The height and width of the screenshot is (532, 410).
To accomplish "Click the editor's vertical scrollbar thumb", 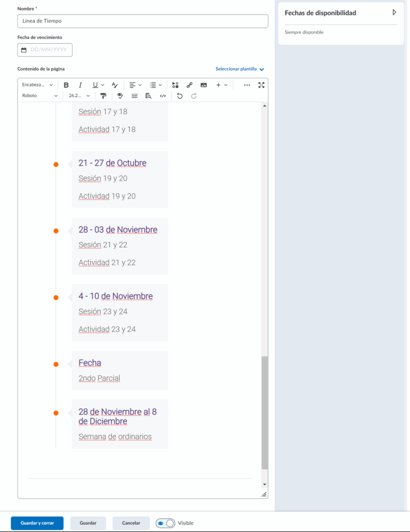I will coord(264,413).
